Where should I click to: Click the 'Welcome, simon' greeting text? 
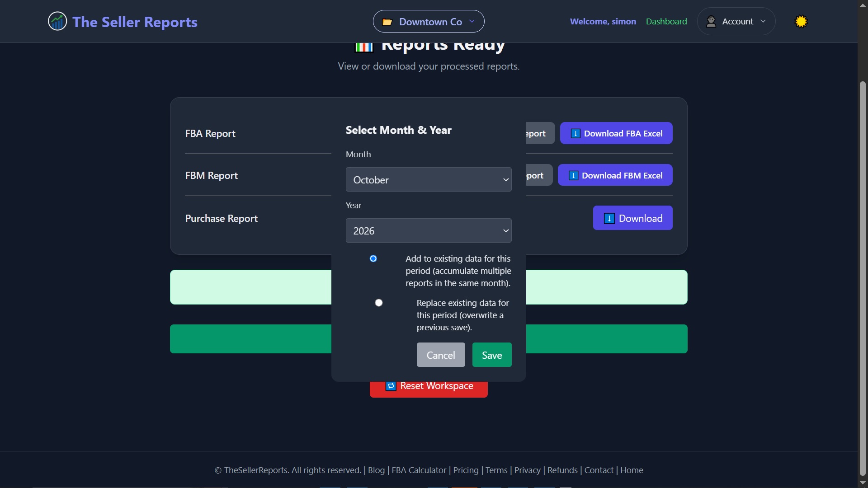coord(603,21)
